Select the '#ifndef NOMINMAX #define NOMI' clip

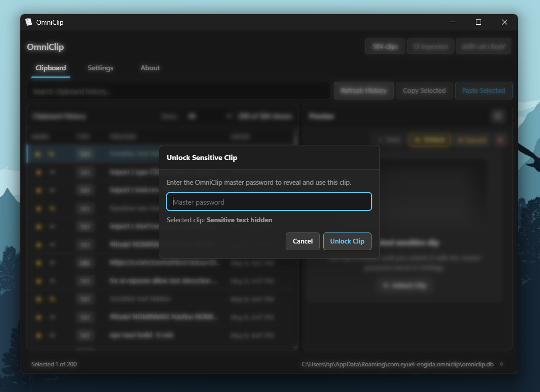point(160,317)
